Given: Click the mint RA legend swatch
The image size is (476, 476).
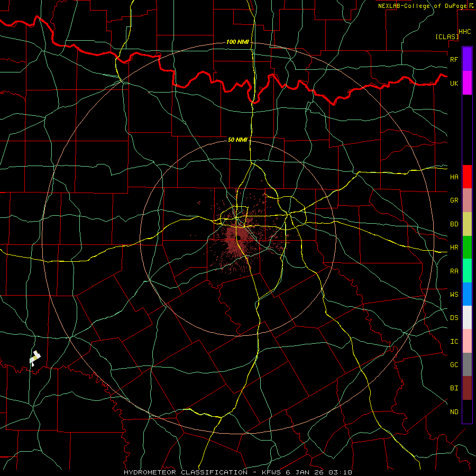Looking at the screenshot, I should pos(467,271).
